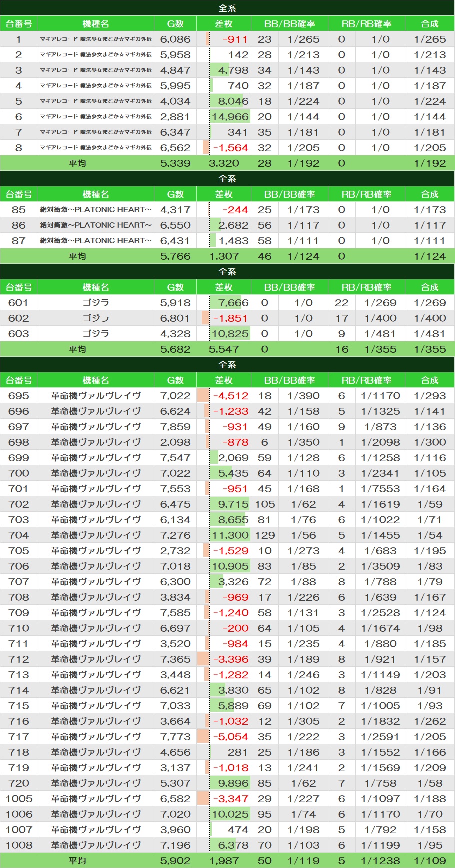Select the 1/59 combined rate
The width and height of the screenshot is (455, 868).
(x=430, y=504)
